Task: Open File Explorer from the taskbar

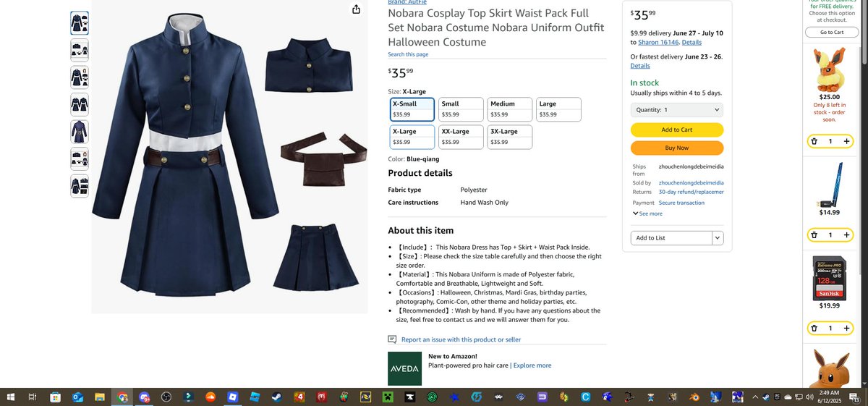Action: coord(100,397)
